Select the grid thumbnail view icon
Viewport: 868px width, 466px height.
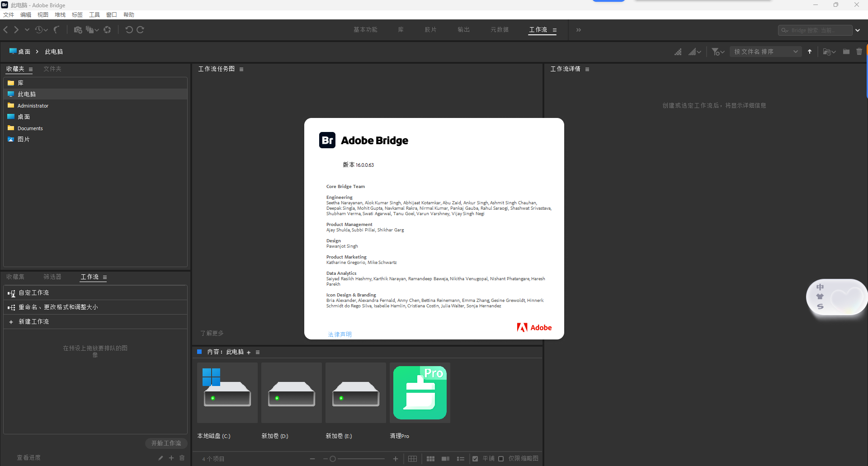pos(431,458)
